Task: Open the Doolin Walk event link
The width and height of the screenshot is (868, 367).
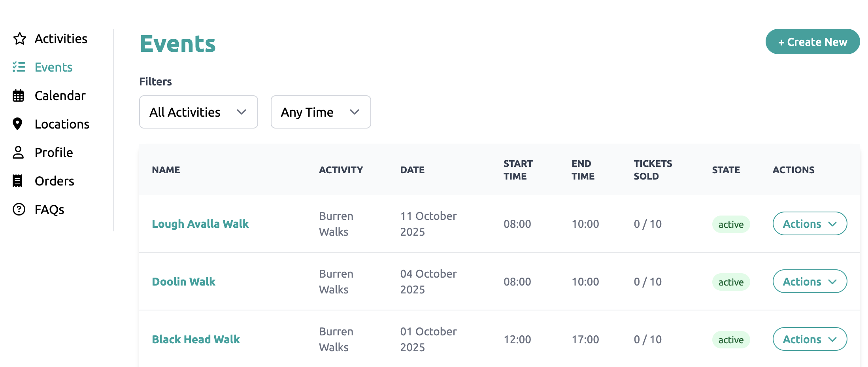Action: 184,282
